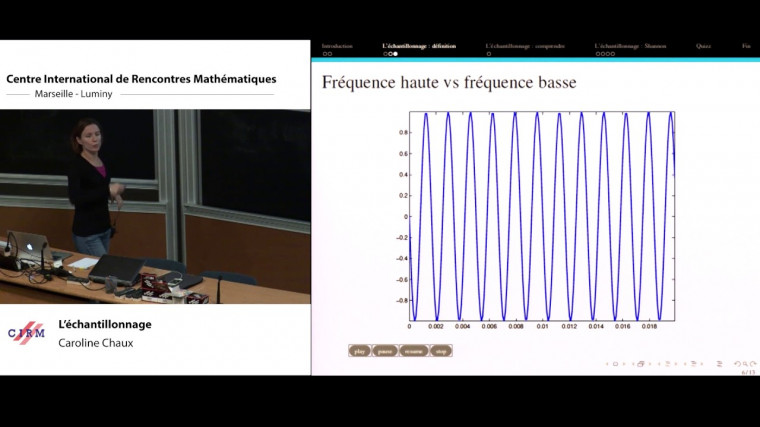Select the L'échantillonnage : définition section
Viewport: 760px width, 427px height.
[x=418, y=46]
